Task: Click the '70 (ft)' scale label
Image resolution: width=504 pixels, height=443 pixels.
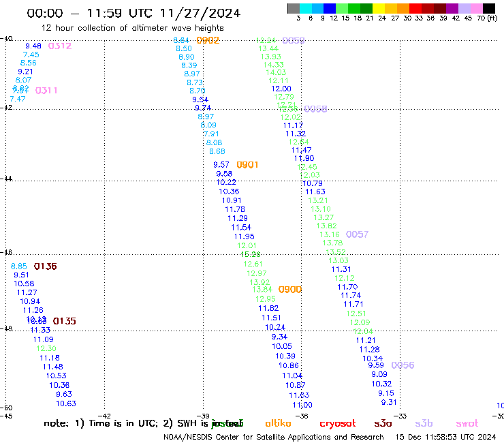Action: [487, 18]
